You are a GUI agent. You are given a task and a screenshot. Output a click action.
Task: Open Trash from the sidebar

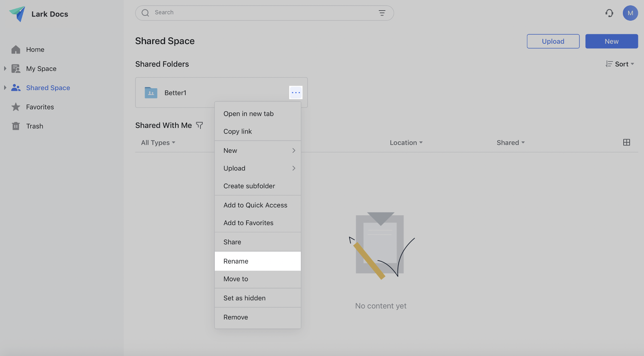click(x=34, y=126)
